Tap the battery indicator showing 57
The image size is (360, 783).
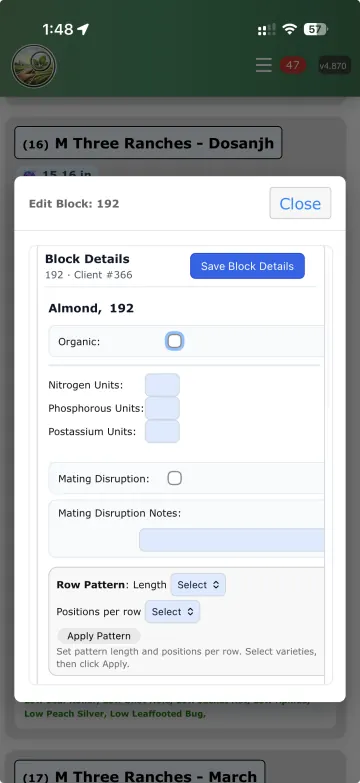tap(316, 29)
